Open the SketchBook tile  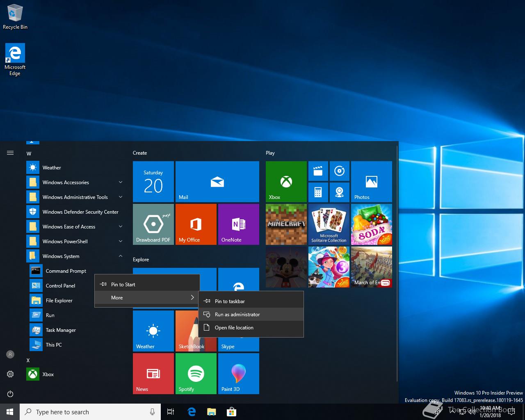(x=187, y=331)
